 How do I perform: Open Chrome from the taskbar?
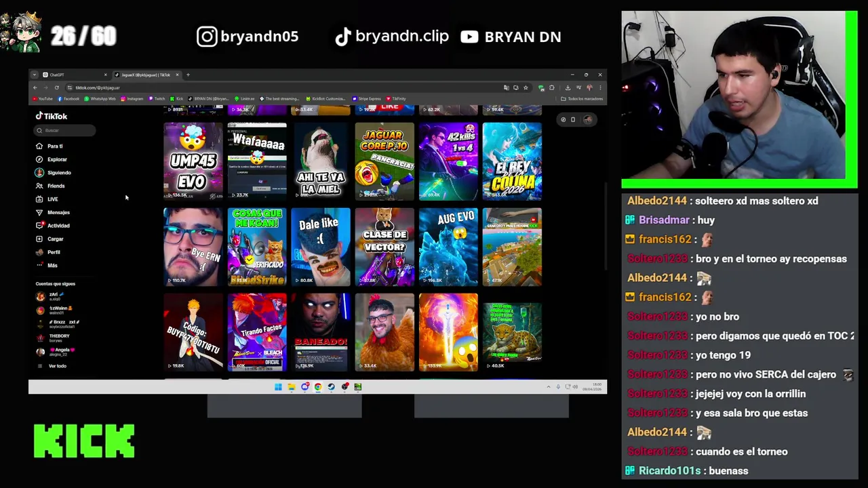318,387
